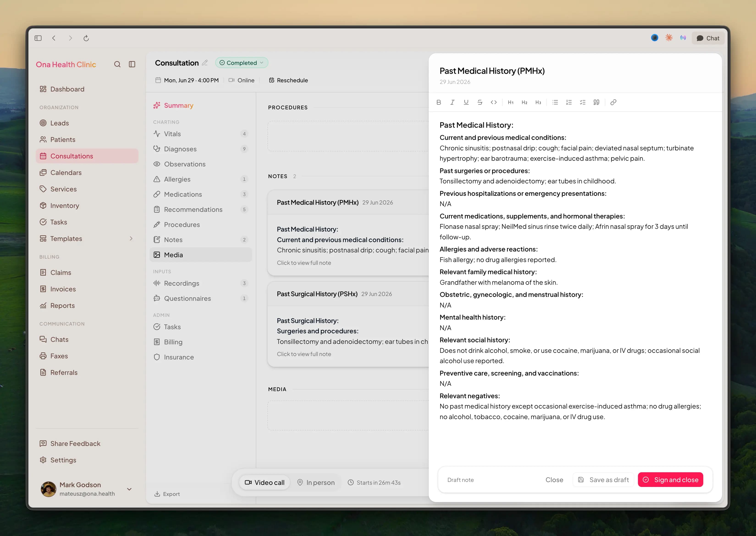Select the Video call mode toggle
Image resolution: width=756 pixels, height=536 pixels.
(264, 483)
